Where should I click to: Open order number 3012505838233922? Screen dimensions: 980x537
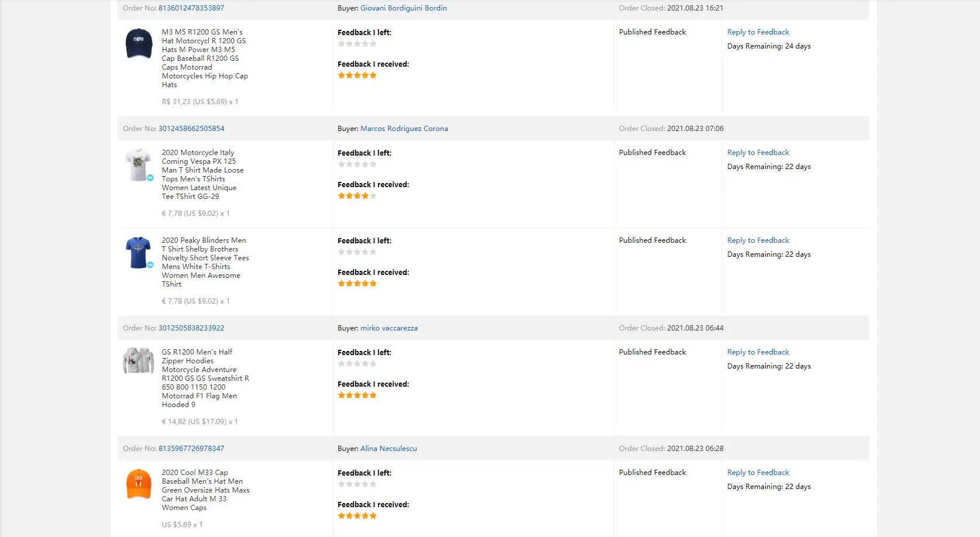click(191, 328)
